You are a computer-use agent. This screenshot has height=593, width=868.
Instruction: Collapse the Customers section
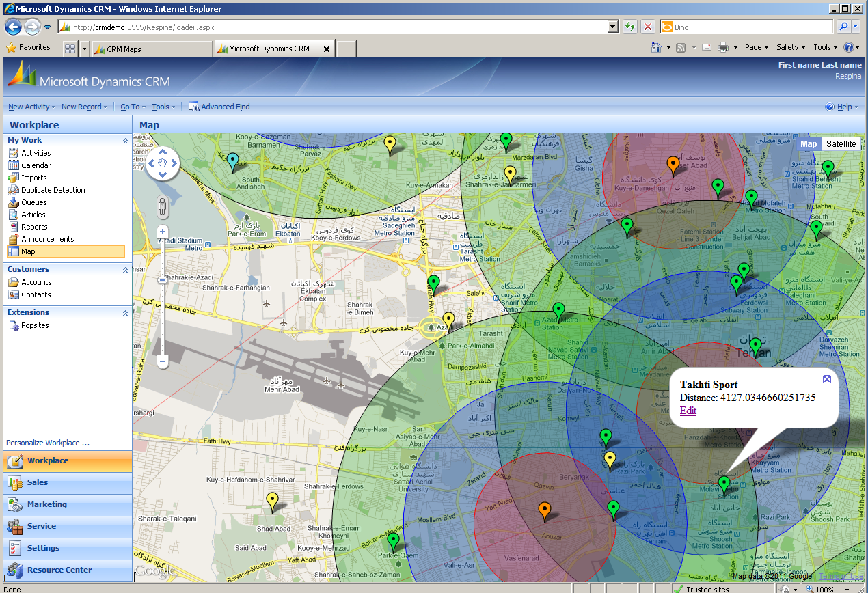tap(125, 270)
